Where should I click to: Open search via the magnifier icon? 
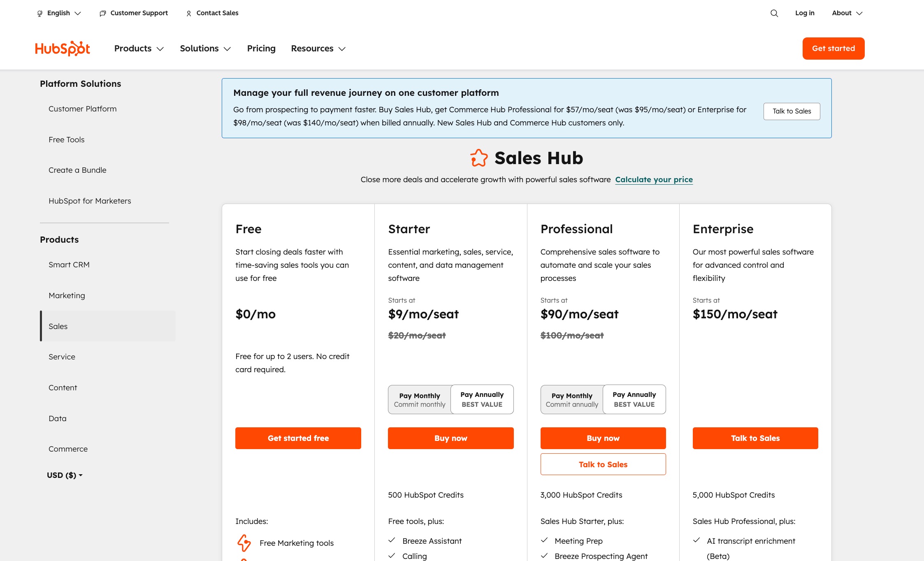pyautogui.click(x=774, y=13)
